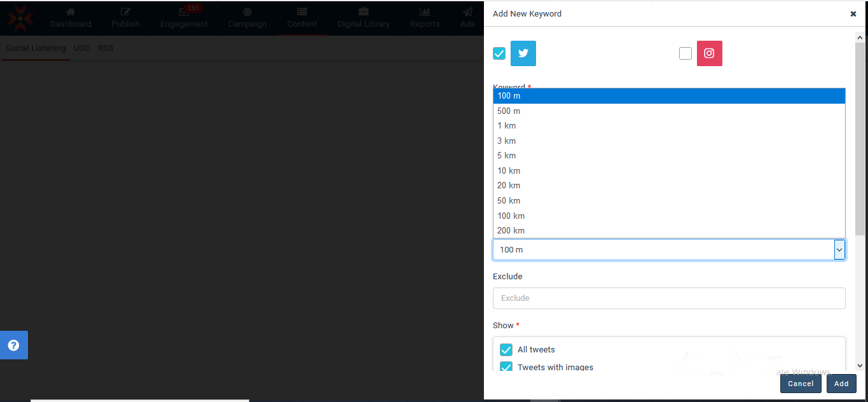Click the Instagram icon button
Screen dimensions: 868x402
tap(709, 53)
